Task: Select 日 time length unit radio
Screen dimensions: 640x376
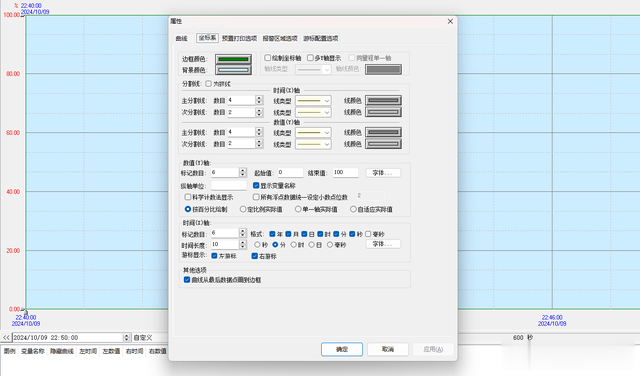Action: 311,245
